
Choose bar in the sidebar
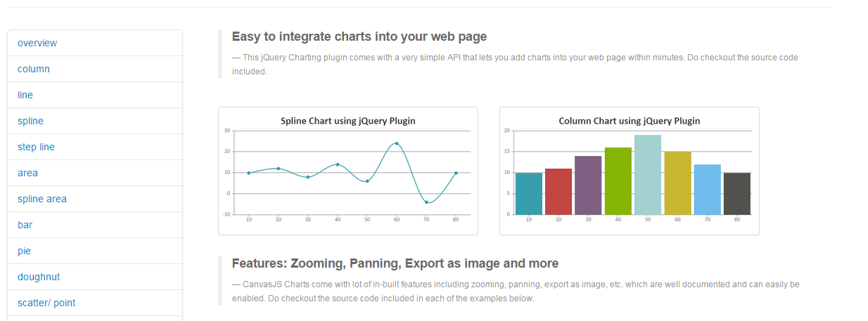point(25,225)
